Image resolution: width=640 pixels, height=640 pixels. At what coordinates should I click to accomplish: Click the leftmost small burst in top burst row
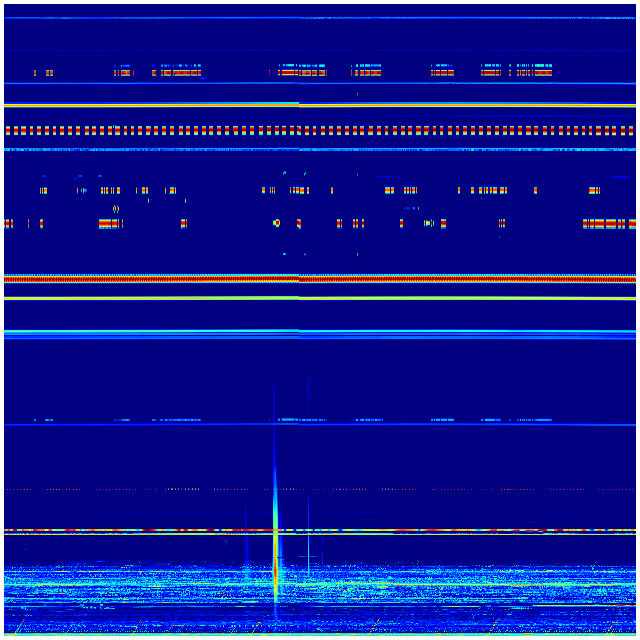tap(35, 73)
